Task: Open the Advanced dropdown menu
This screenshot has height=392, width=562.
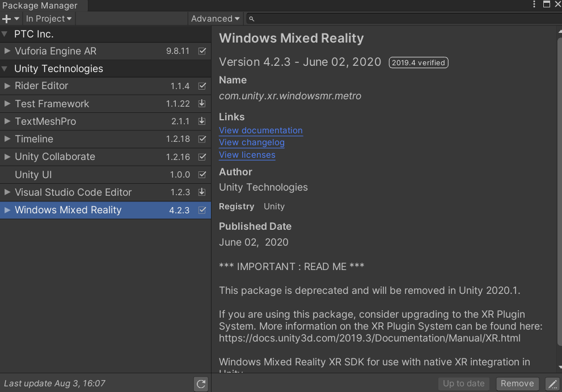Action: 215,19
